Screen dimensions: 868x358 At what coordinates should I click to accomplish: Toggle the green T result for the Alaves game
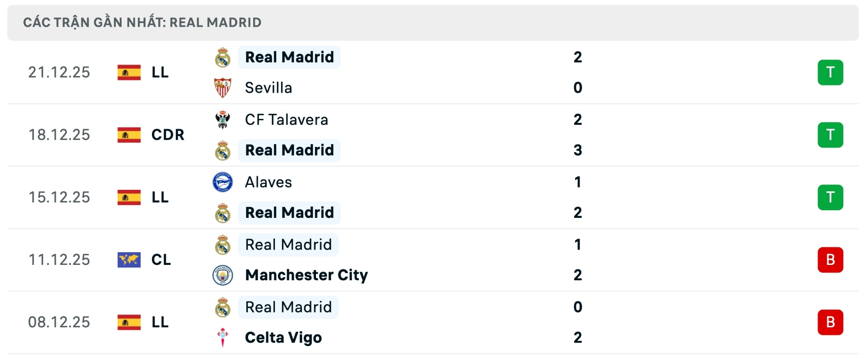[831, 197]
